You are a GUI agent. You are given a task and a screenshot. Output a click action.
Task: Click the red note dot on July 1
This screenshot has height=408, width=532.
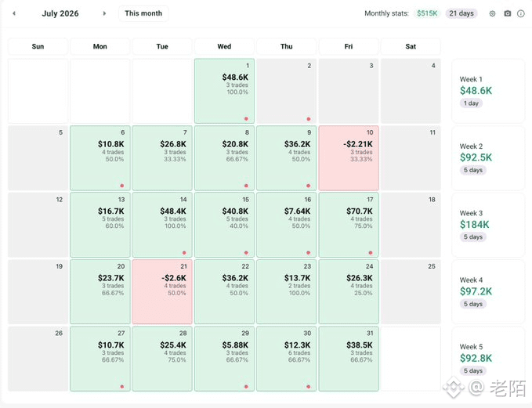(x=246, y=119)
